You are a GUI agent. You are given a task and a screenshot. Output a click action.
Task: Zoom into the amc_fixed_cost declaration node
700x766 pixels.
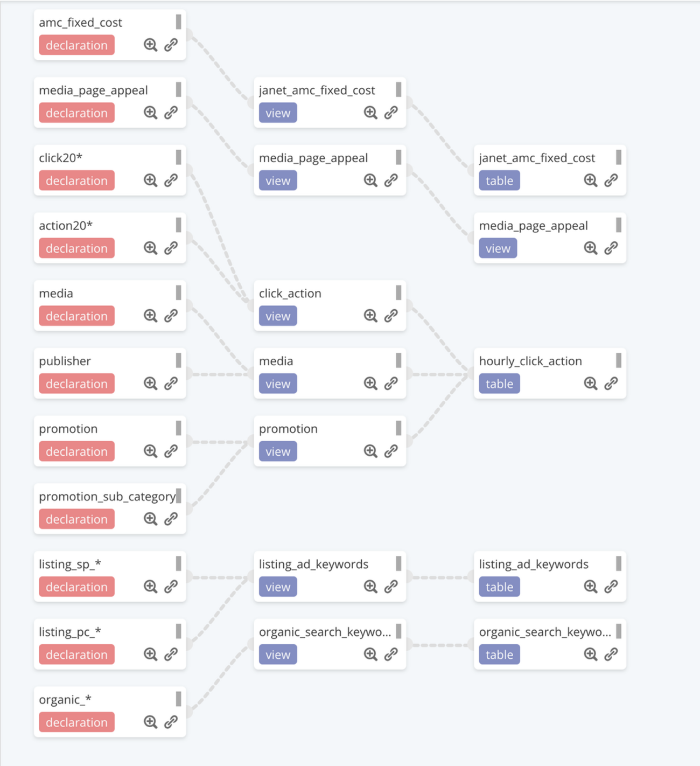[x=150, y=45]
